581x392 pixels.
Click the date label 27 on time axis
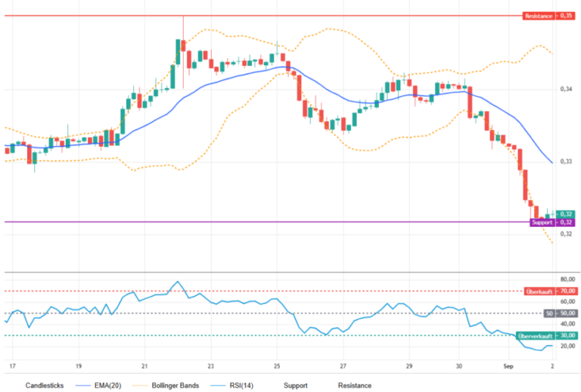coord(343,366)
